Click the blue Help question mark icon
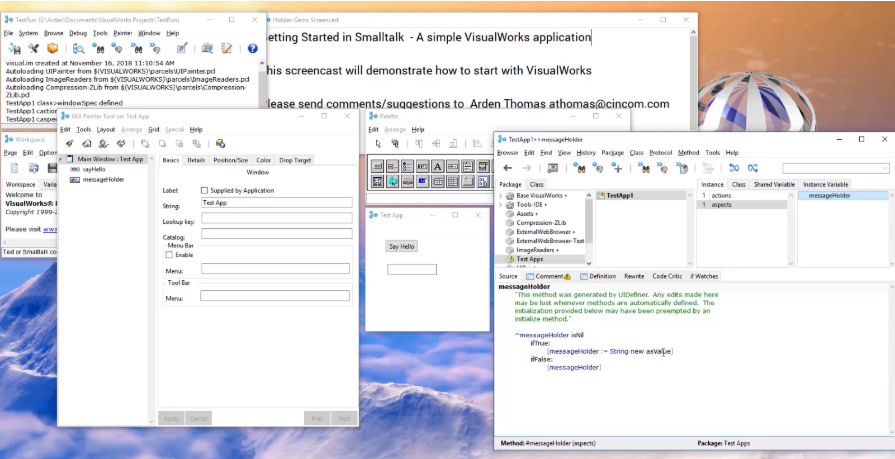This screenshot has height=459, width=895. pyautogui.click(x=252, y=49)
